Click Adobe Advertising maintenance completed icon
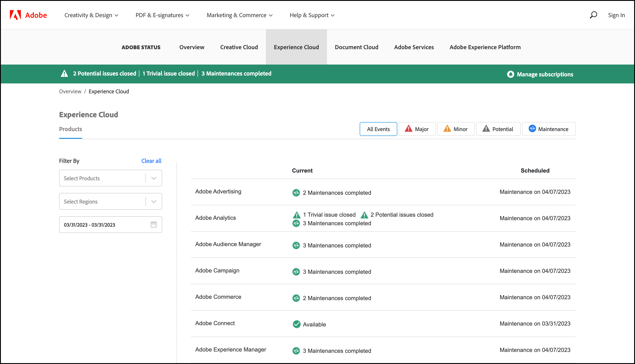This screenshot has width=635, height=364. pyautogui.click(x=296, y=193)
